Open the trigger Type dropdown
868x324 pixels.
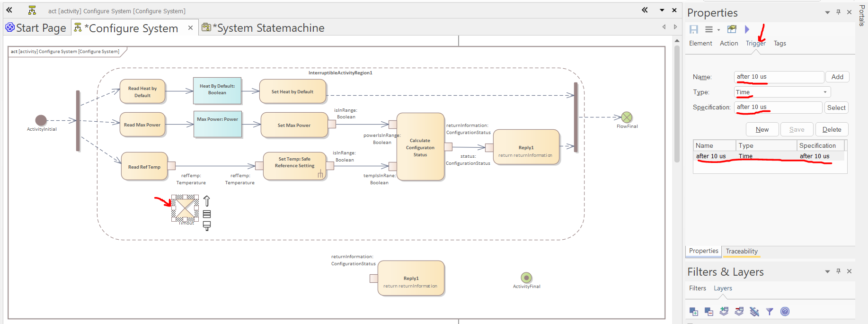coord(825,92)
